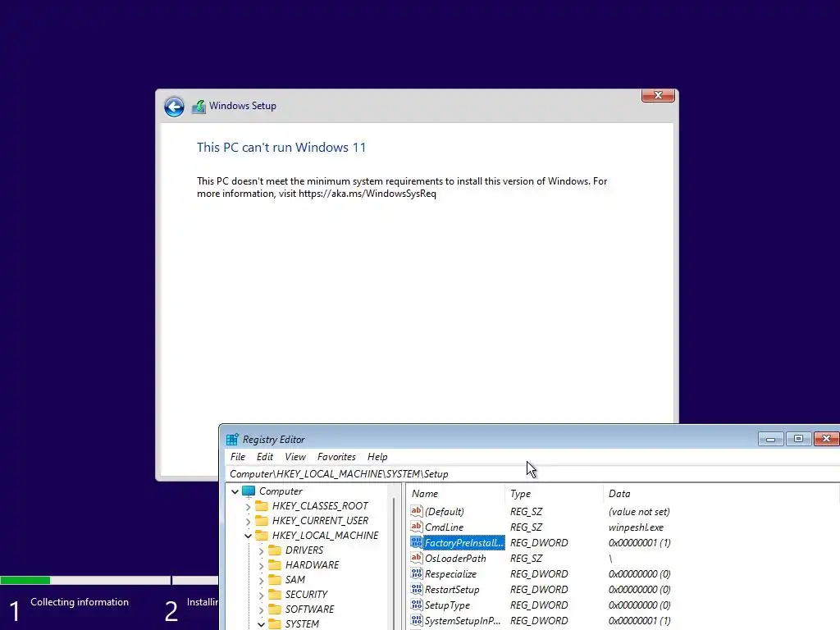Click the HARDWARE folder icon
Screen dimensions: 840x630
tap(275, 564)
